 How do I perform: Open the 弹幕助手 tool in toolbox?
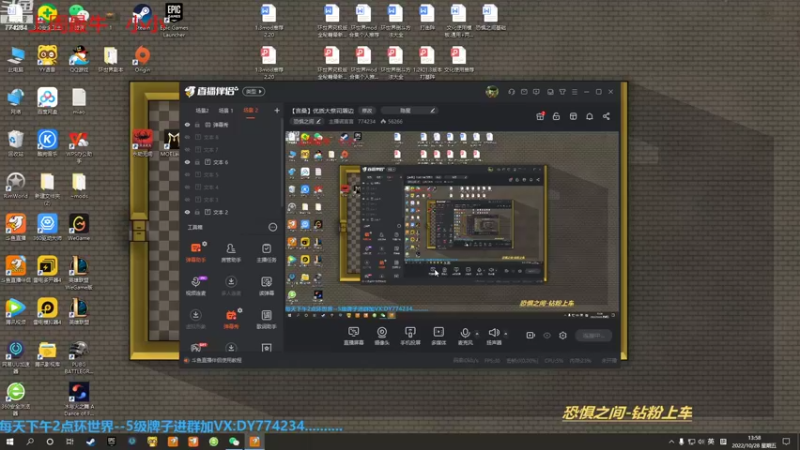coord(195,252)
